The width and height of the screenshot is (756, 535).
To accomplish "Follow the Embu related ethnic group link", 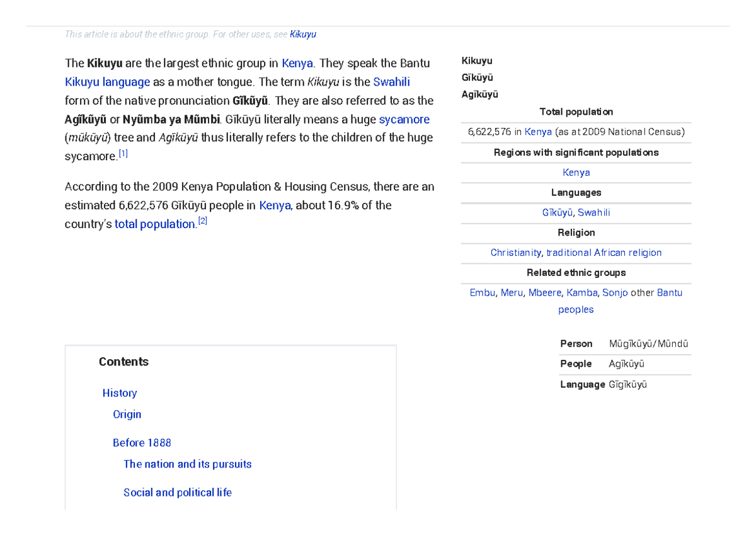I will [x=482, y=292].
